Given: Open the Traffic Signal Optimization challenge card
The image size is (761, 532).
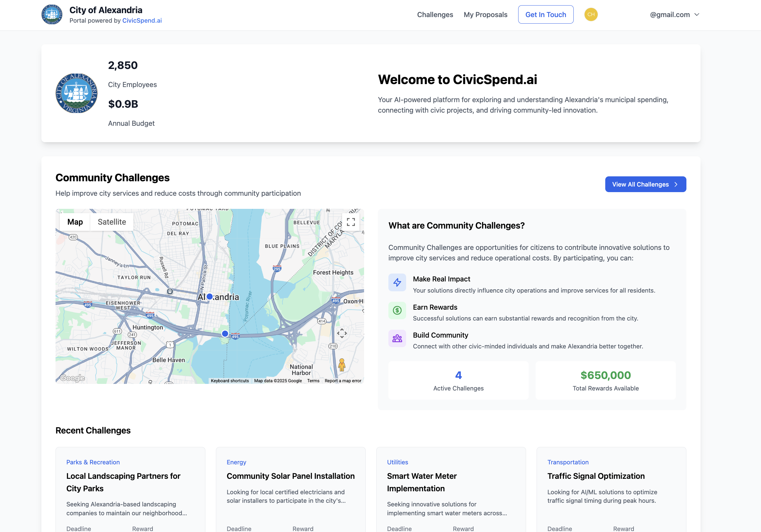Looking at the screenshot, I should point(596,476).
